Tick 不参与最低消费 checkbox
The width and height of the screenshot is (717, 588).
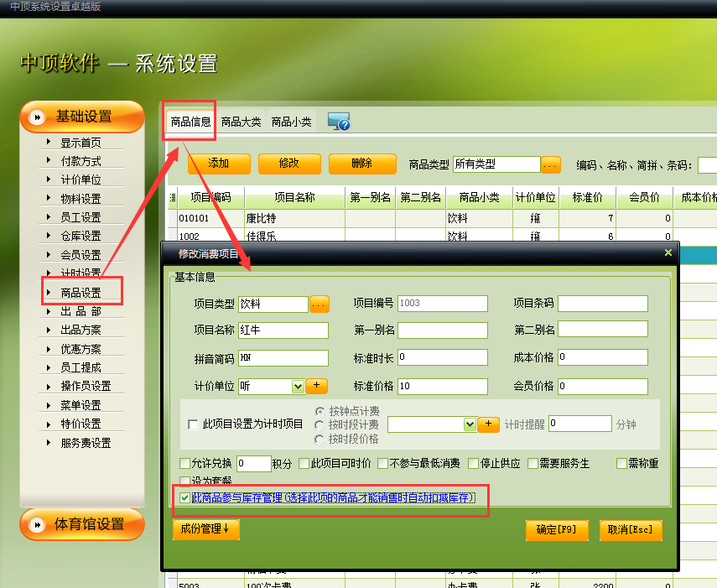[x=382, y=464]
